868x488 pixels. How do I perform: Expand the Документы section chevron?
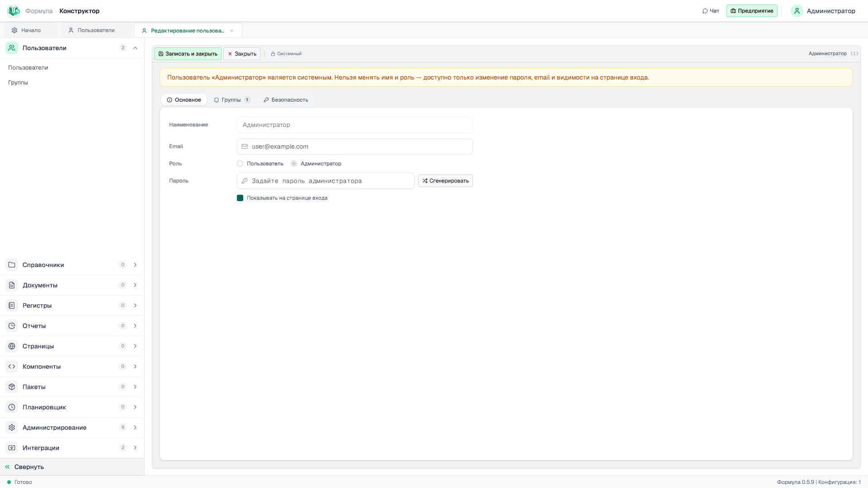[x=135, y=285]
